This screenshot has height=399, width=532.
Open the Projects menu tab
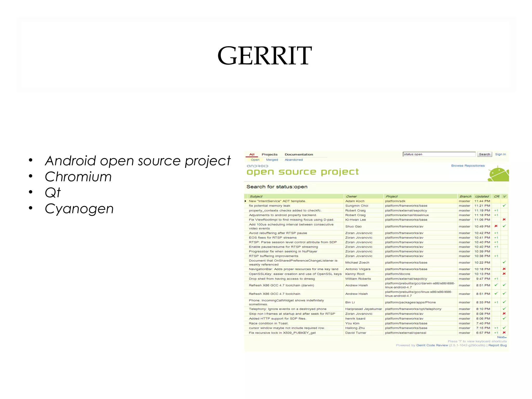click(x=269, y=154)
